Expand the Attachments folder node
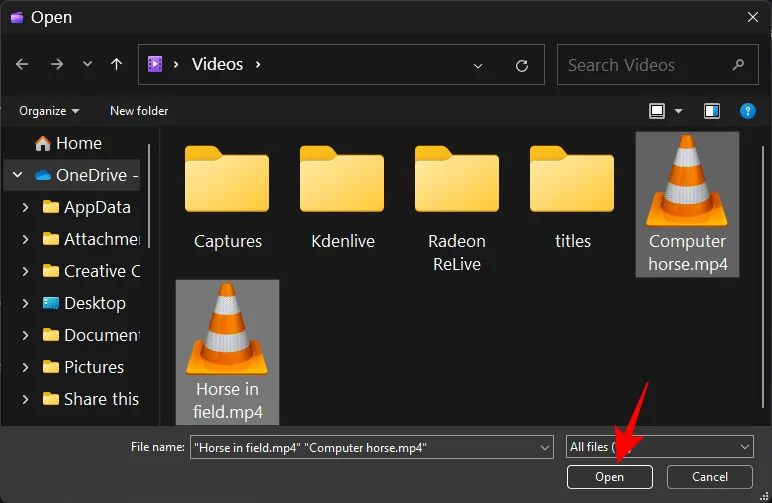 [26, 239]
